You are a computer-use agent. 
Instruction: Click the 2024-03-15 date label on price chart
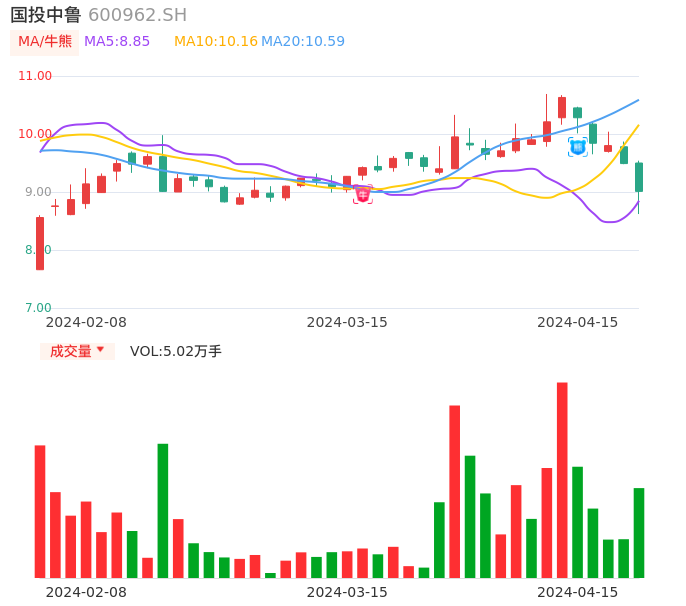coord(347,322)
